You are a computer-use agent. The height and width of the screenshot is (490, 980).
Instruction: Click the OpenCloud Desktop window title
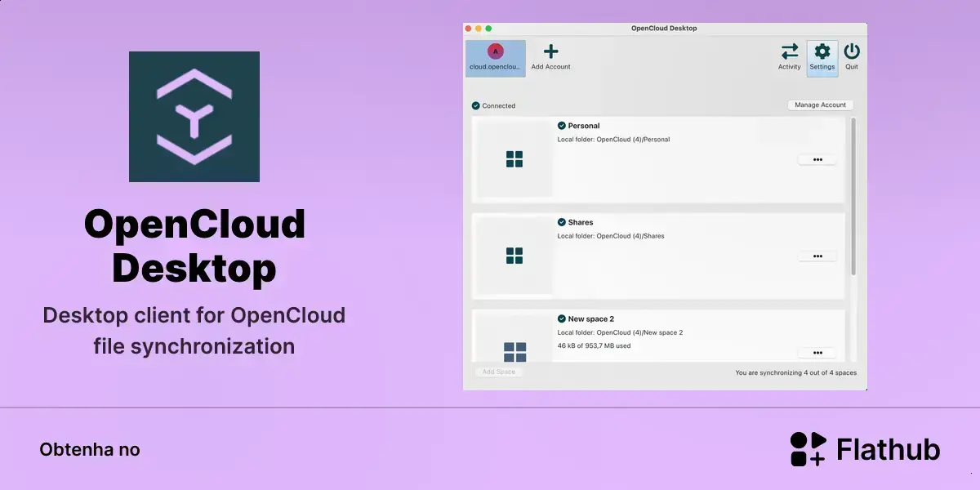pos(664,28)
